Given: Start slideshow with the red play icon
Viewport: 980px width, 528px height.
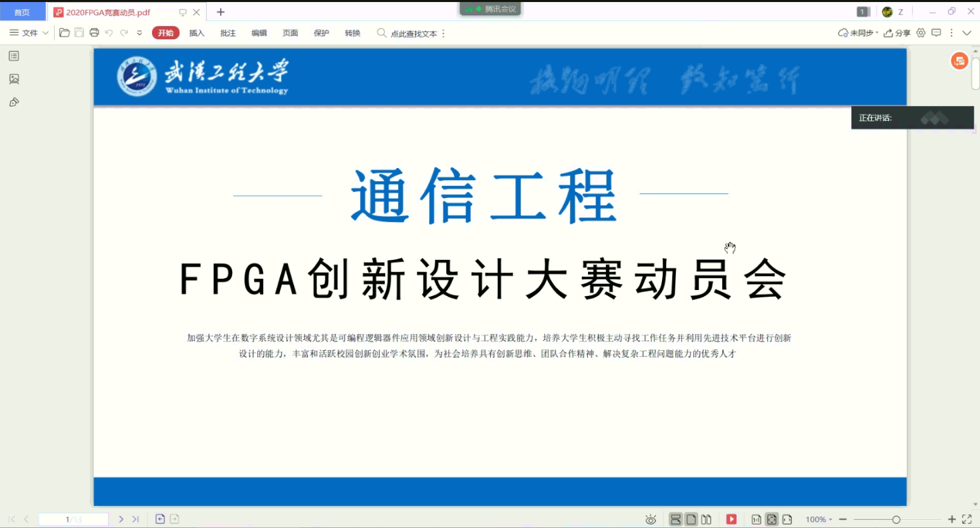Looking at the screenshot, I should [731, 519].
